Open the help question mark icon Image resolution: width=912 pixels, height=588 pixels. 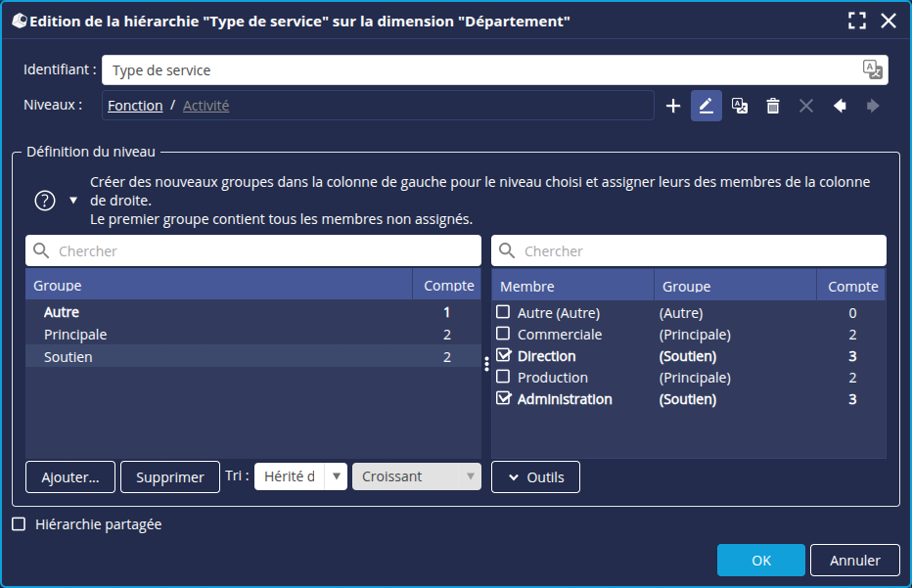45,201
